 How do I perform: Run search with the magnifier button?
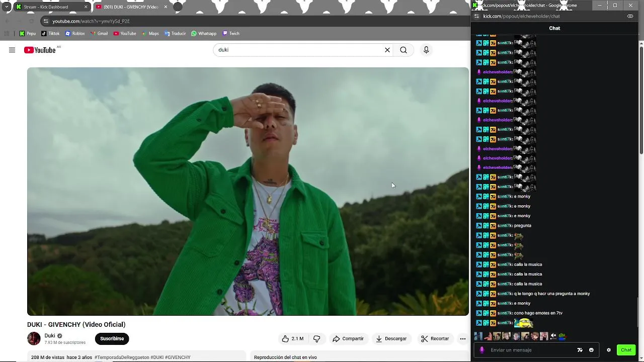pos(404,50)
